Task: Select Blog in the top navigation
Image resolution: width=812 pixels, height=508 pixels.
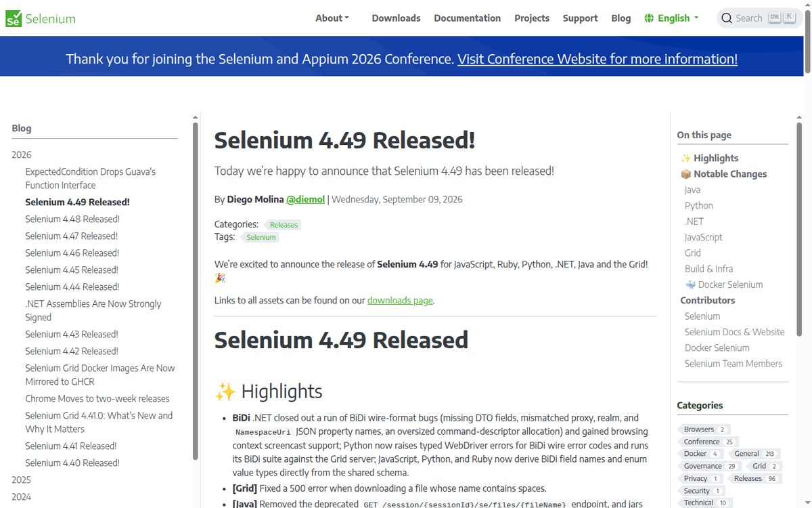Action: pyautogui.click(x=621, y=18)
